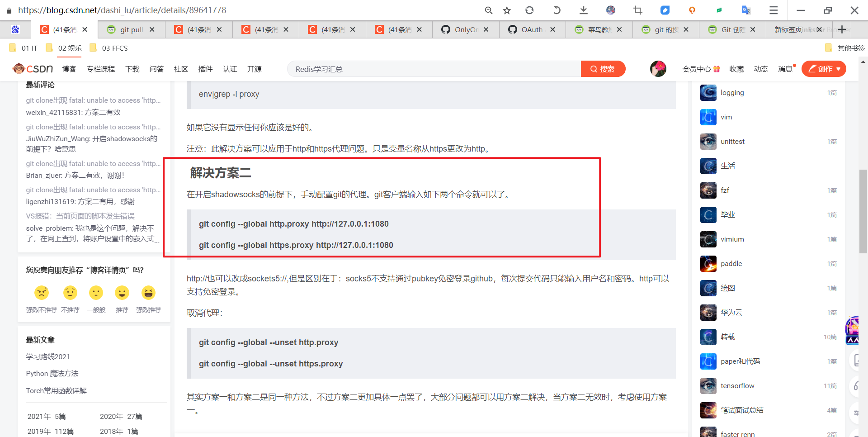Screen dimensions: 868x437
Task: Open the '03 FFCS' bookmark folder
Action: (109, 48)
